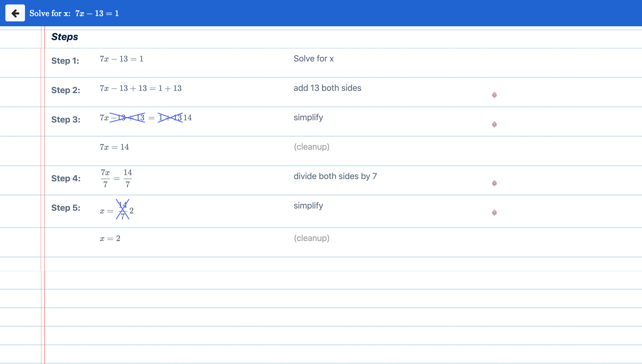Select the title equation 7x − 13 = 1

(x=97, y=14)
